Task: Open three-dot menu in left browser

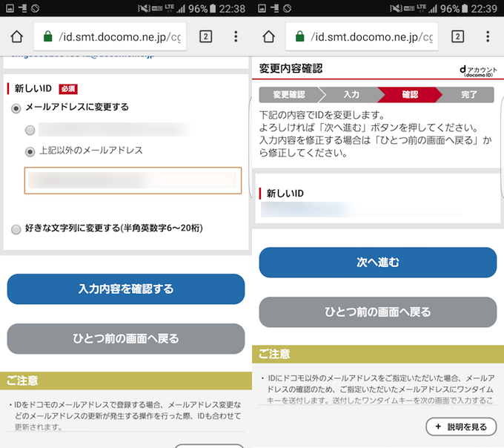Action: [236, 36]
